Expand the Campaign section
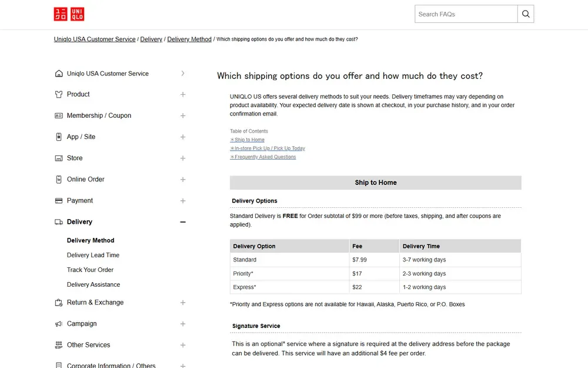Viewport: 588px width, 368px height. click(x=183, y=324)
